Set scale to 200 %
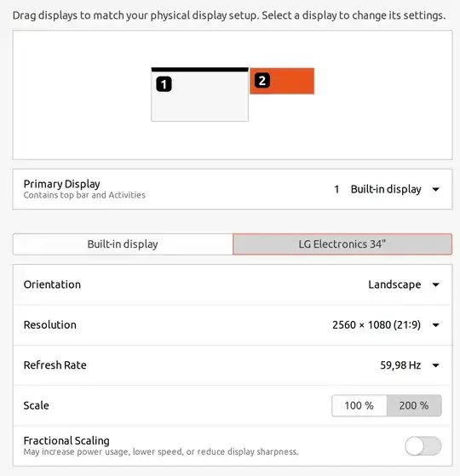 click(414, 405)
